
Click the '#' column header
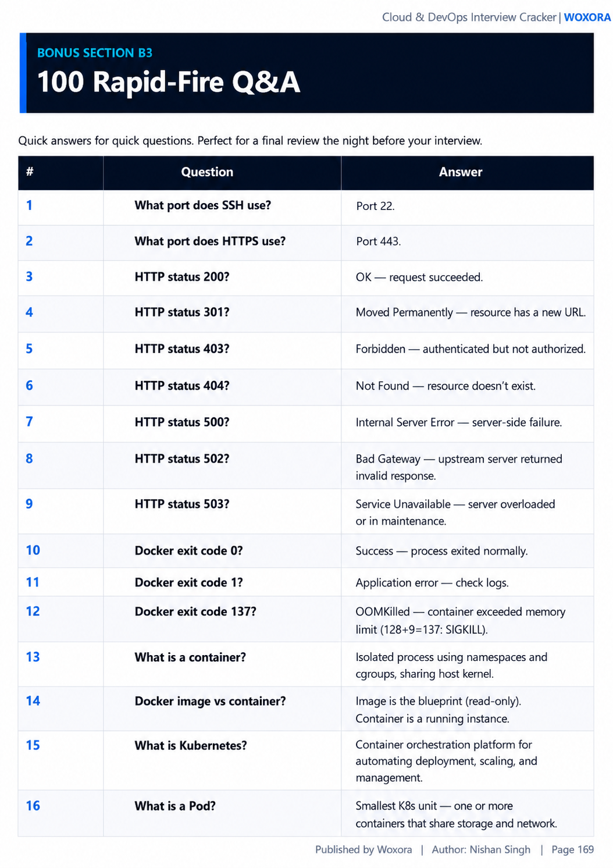point(30,172)
